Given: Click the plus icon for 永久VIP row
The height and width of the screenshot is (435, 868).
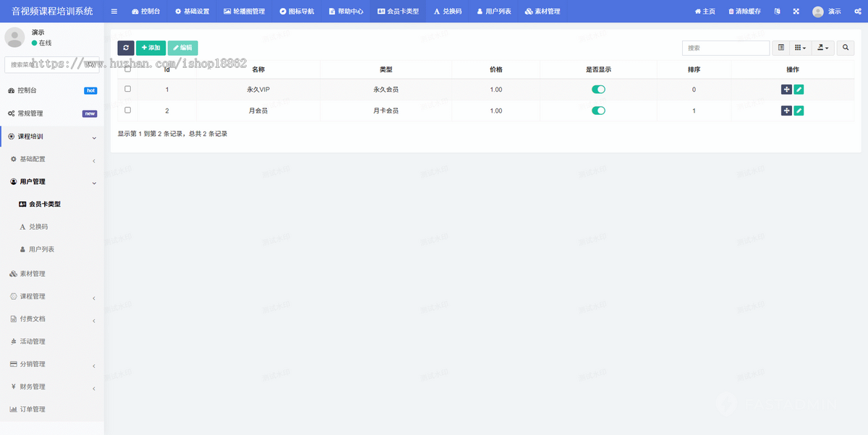Looking at the screenshot, I should (x=786, y=89).
